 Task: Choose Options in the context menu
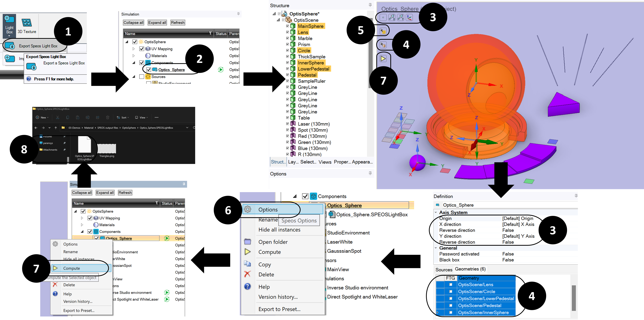coord(268,210)
